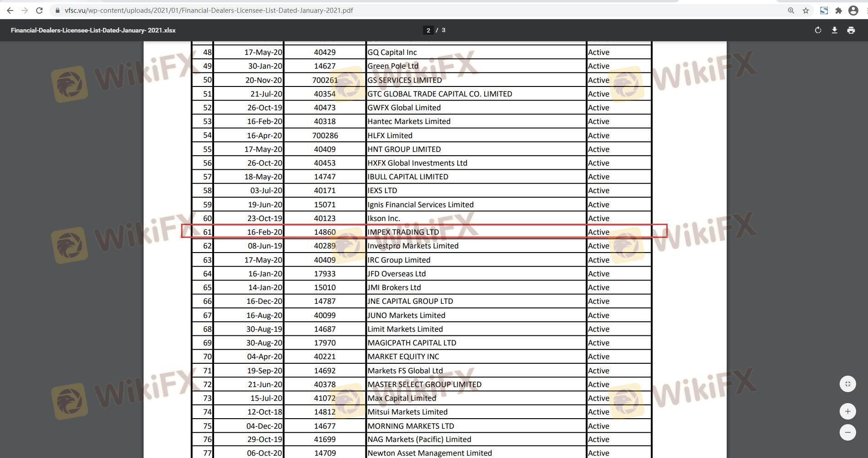Click Active status in the IMPEX TRADING row
The image size is (868, 458).
(x=599, y=232)
